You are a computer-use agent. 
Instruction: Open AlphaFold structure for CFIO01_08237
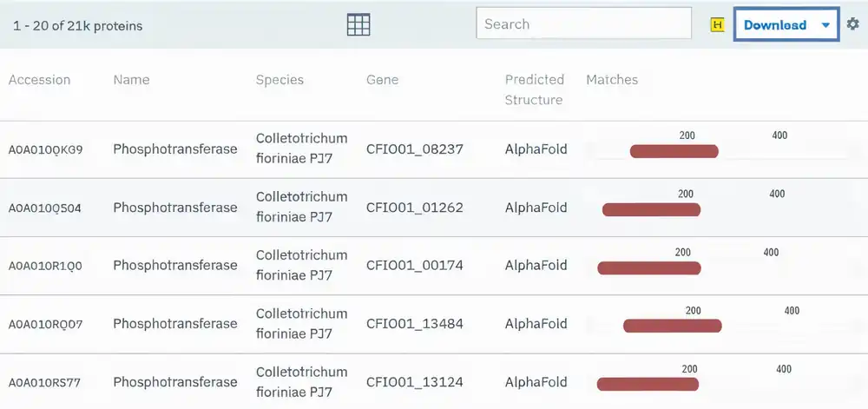coord(536,149)
